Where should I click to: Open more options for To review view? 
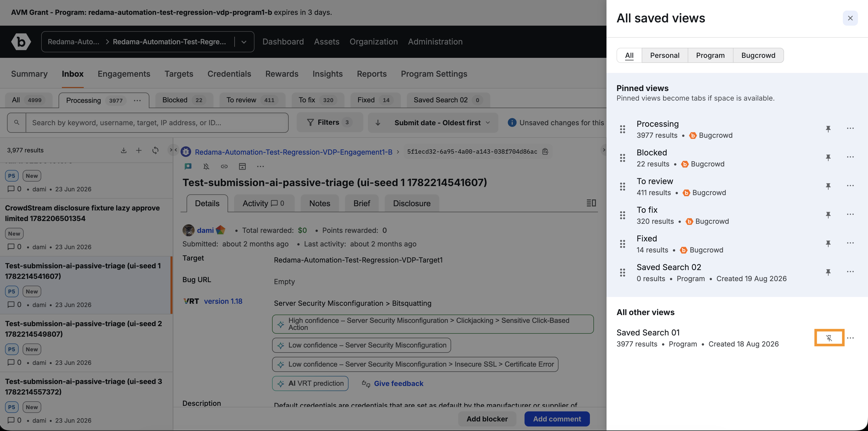[x=850, y=186]
